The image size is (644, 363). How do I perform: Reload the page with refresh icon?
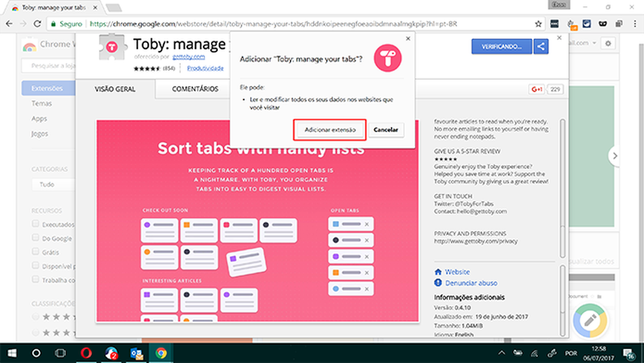tap(37, 24)
